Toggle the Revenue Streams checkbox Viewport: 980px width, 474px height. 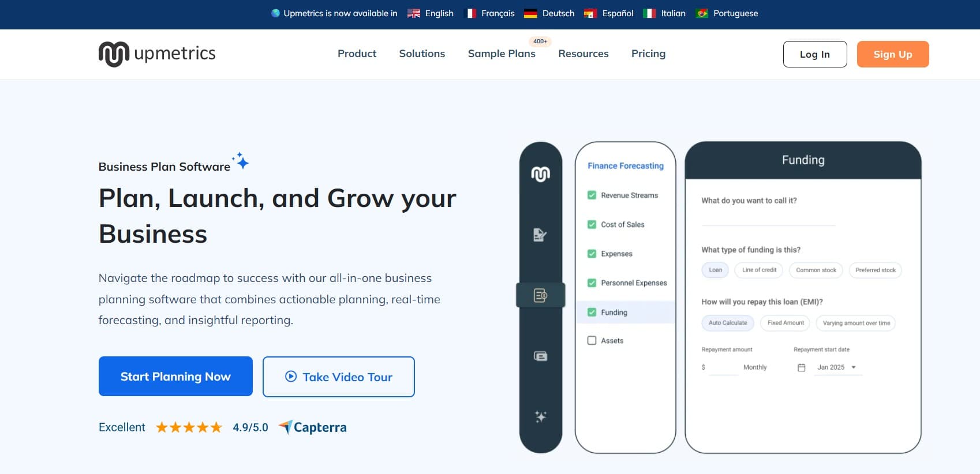point(592,195)
